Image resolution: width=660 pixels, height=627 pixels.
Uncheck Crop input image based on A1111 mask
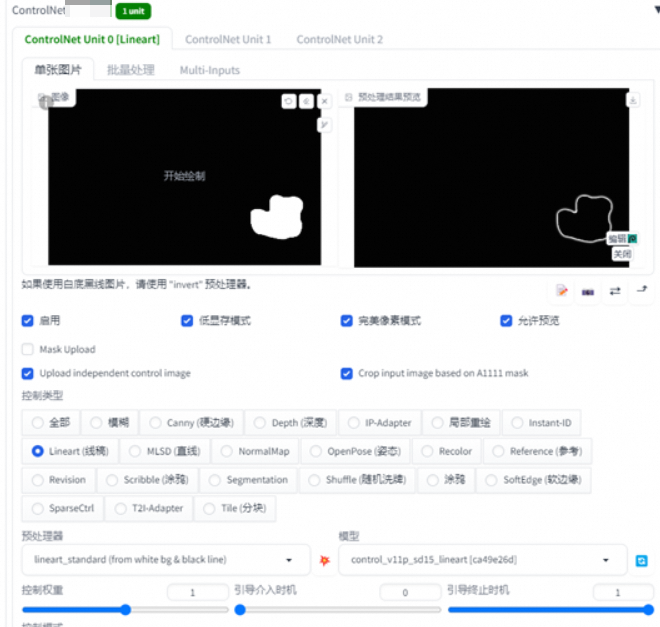pyautogui.click(x=346, y=374)
